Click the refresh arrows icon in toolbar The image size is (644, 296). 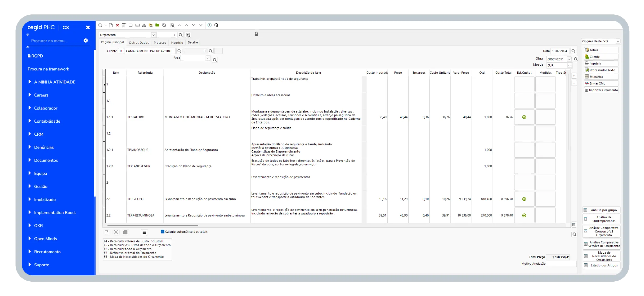click(x=164, y=25)
